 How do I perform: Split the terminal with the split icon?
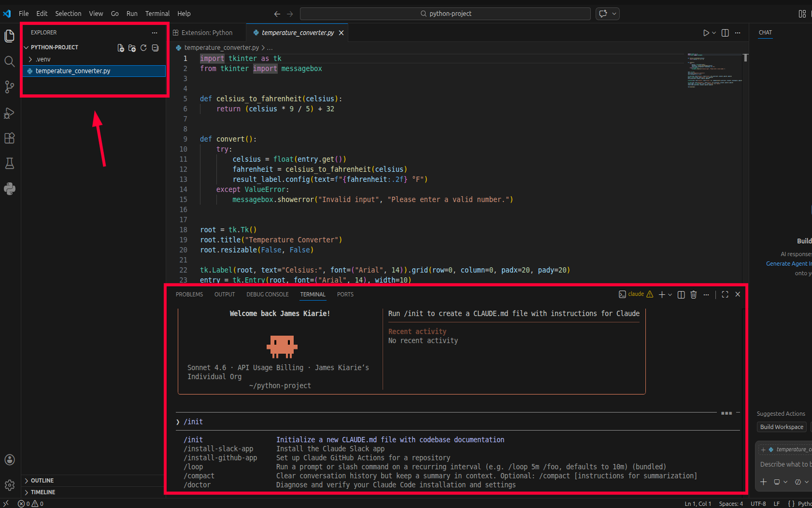tap(681, 294)
